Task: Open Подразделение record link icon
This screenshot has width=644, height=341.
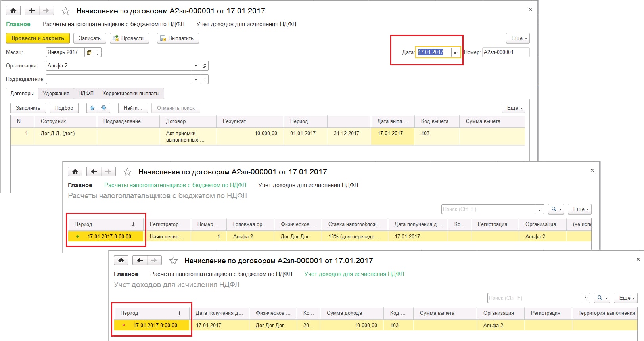Action: [205, 79]
